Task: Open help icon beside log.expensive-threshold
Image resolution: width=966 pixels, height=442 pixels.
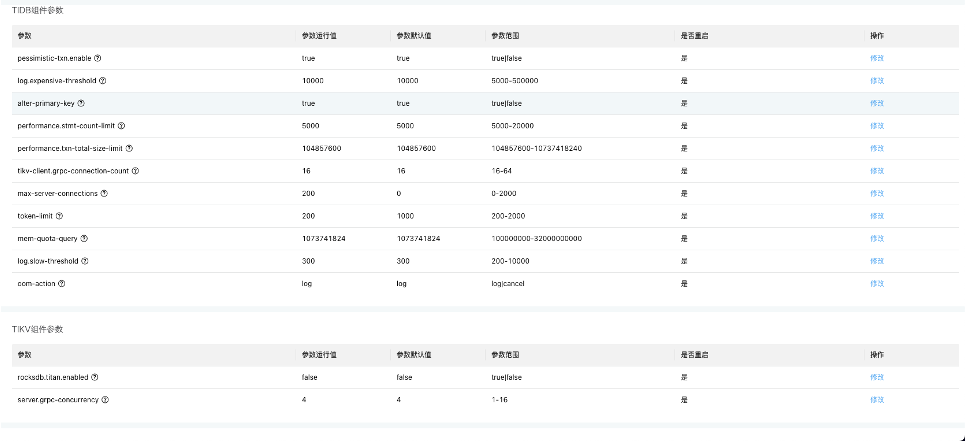Action: coord(102,81)
